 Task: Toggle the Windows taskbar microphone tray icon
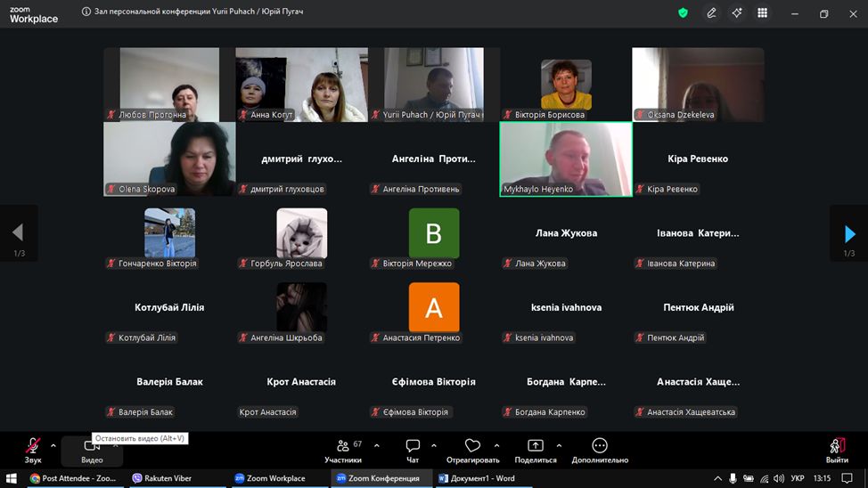(733, 478)
